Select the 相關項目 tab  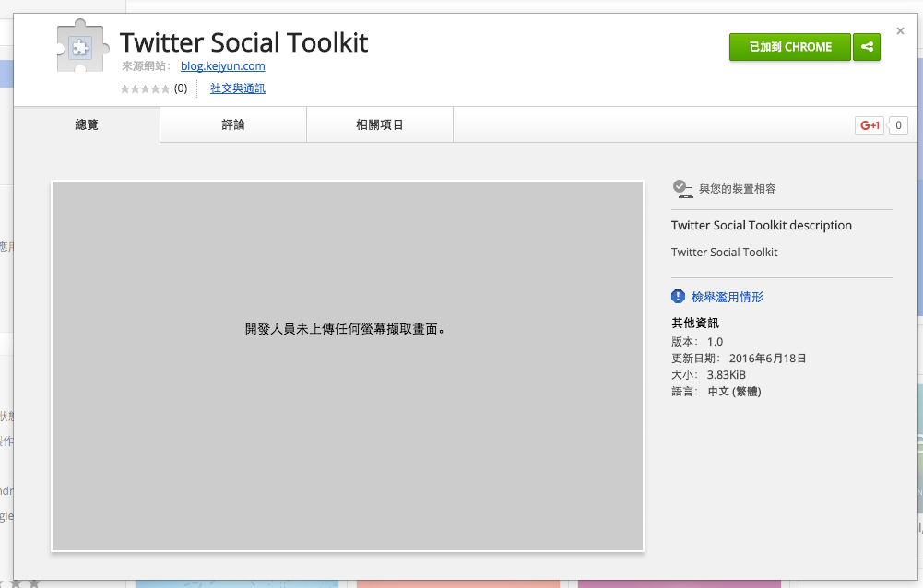pyautogui.click(x=380, y=125)
